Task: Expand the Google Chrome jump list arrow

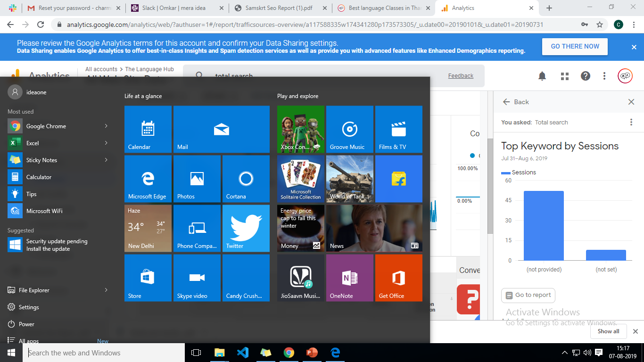Action: coord(106,126)
